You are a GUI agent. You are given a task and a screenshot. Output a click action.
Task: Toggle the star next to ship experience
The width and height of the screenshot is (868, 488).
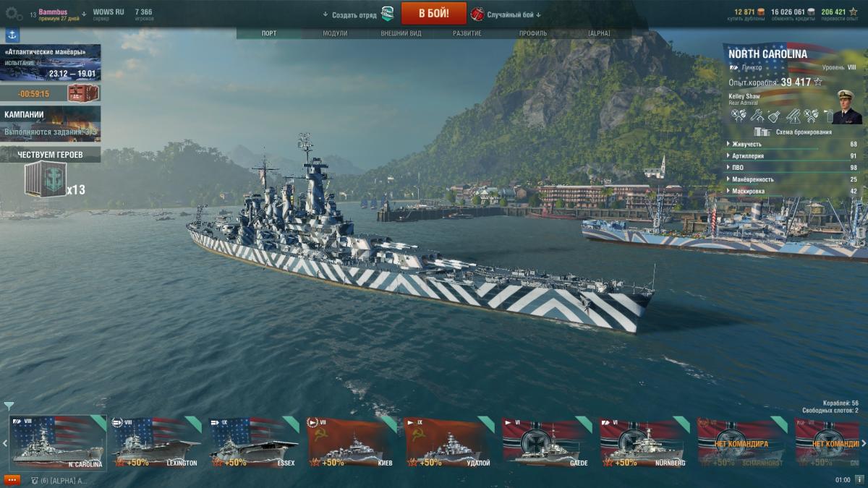(818, 82)
